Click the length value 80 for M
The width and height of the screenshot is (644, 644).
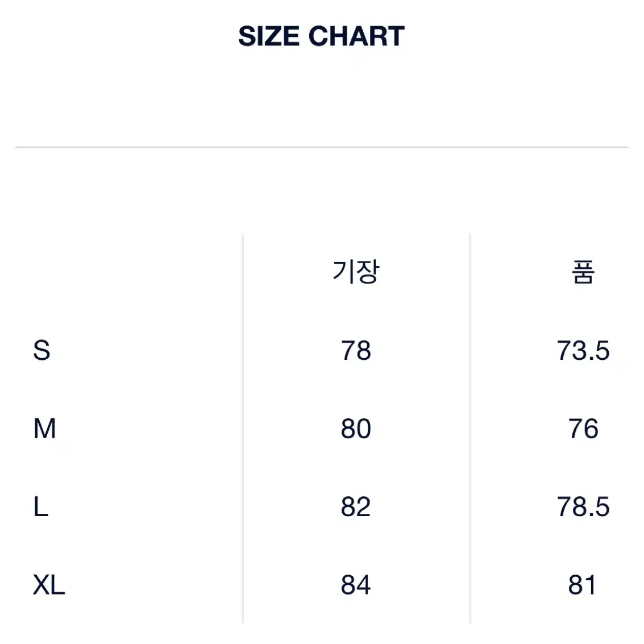click(x=356, y=429)
